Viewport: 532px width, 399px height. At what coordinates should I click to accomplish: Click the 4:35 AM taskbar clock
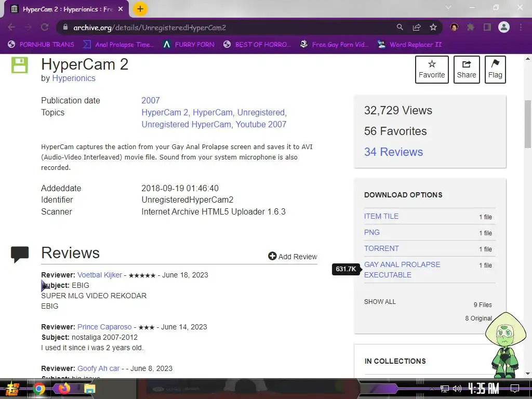484,389
